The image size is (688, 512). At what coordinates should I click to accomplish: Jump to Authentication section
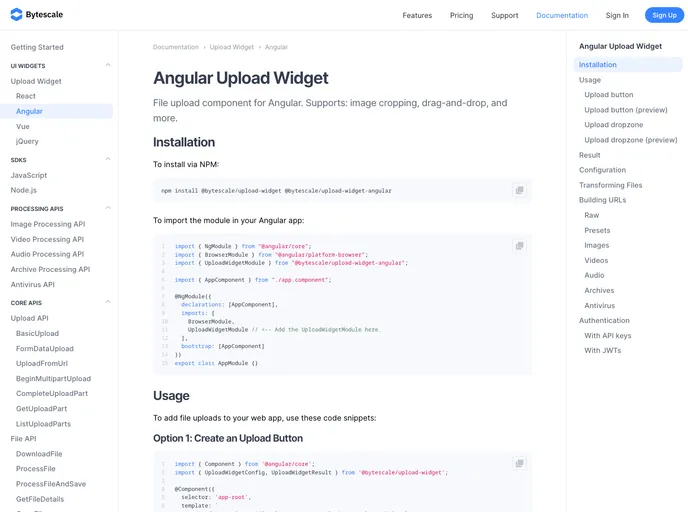[604, 320]
